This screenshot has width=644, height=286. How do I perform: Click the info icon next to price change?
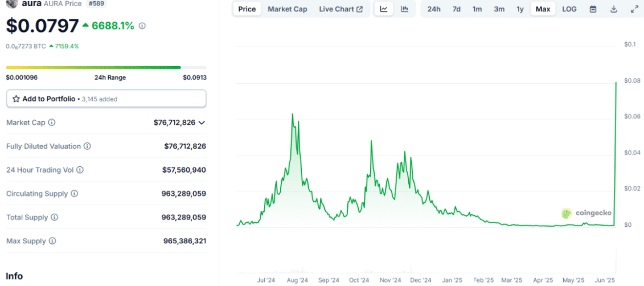click(x=142, y=26)
